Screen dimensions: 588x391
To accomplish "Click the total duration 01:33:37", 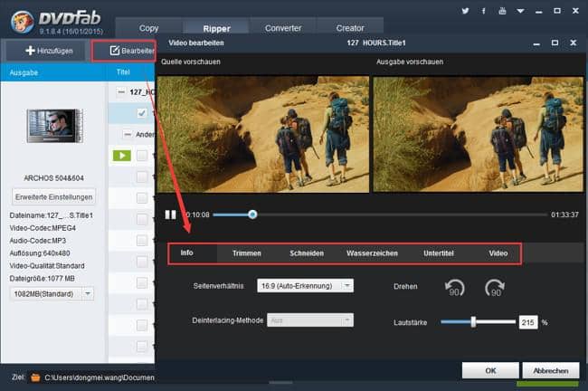I will tap(564, 215).
